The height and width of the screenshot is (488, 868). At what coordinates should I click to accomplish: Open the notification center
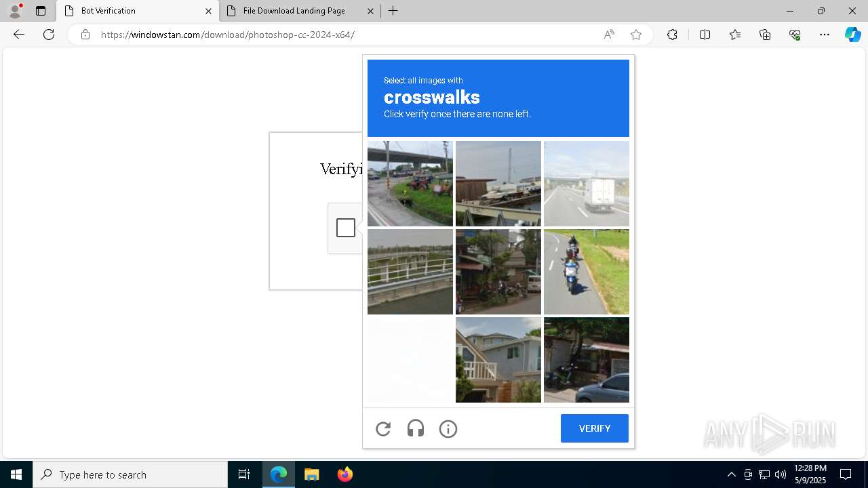click(846, 474)
